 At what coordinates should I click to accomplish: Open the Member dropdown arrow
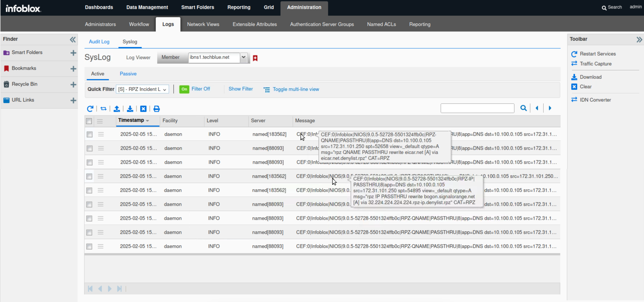[x=243, y=58]
